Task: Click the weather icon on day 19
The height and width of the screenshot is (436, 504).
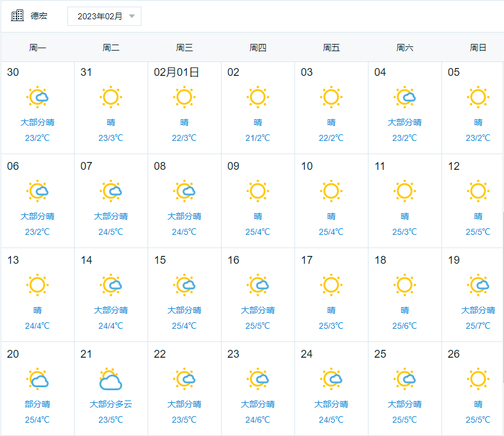Action: pos(478,285)
